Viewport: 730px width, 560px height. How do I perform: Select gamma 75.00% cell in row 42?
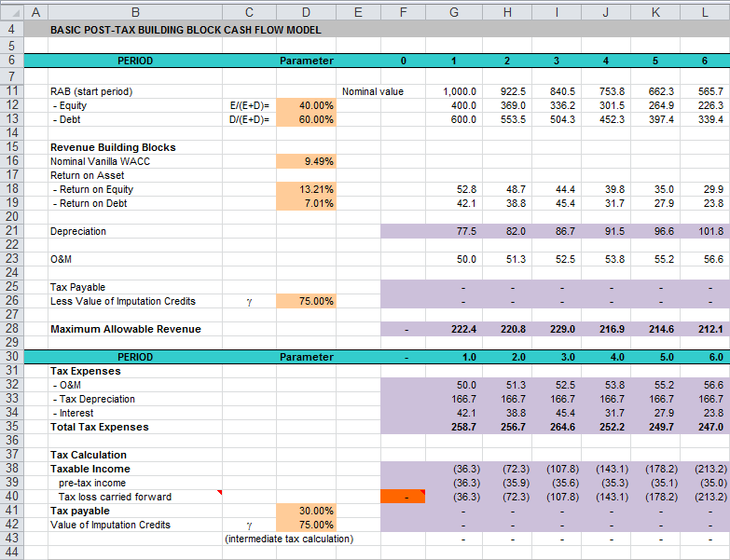[x=306, y=525]
